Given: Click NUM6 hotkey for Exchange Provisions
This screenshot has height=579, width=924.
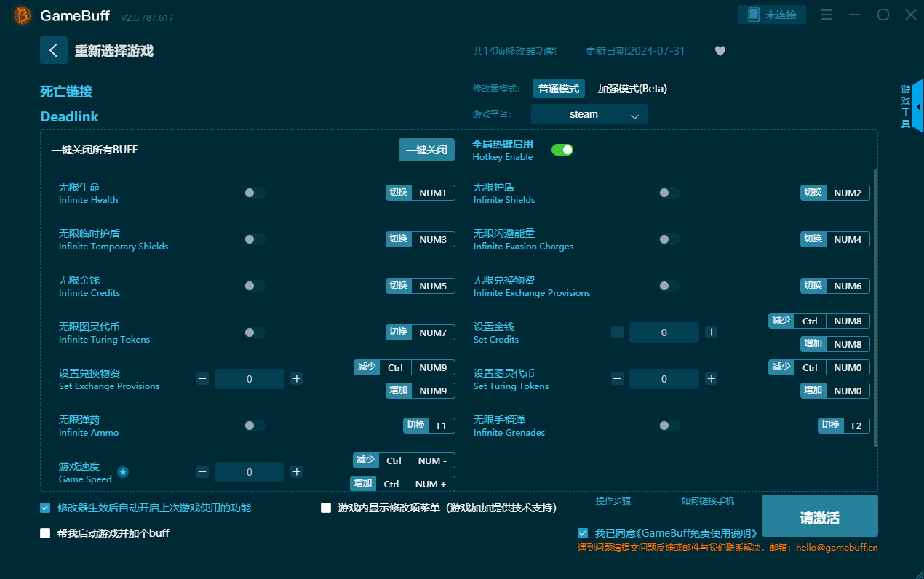Looking at the screenshot, I should click(848, 286).
